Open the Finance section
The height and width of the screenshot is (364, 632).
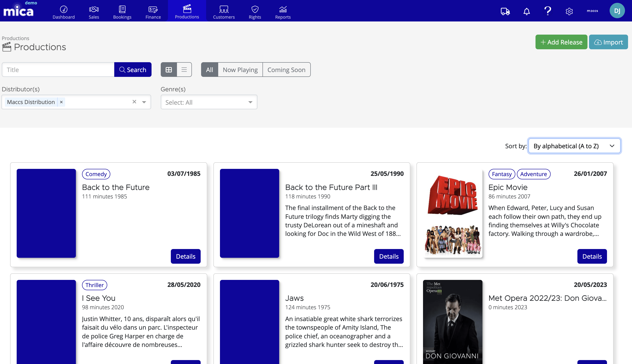pyautogui.click(x=153, y=11)
